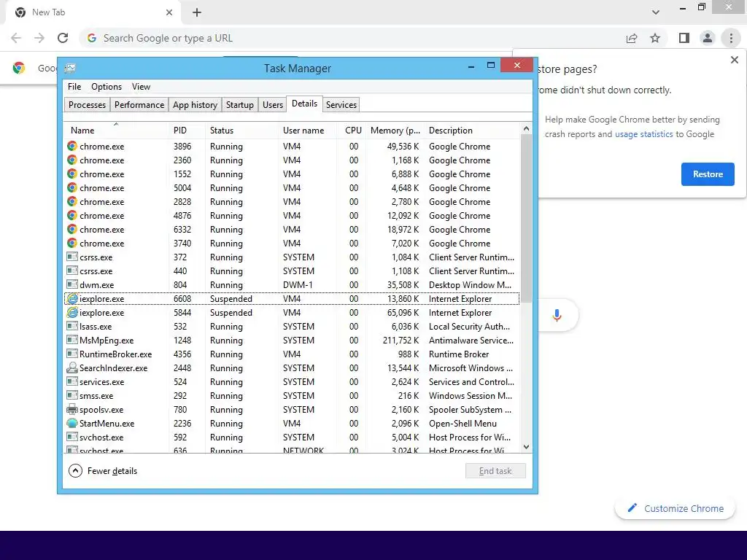The width and height of the screenshot is (747, 560).
Task: Sort by the PID column header
Action: pos(187,131)
